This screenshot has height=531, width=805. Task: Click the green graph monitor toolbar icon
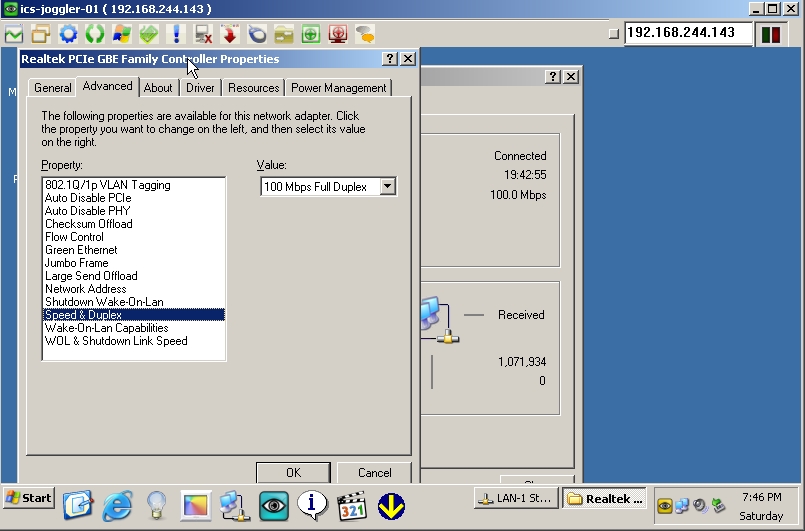[x=14, y=34]
